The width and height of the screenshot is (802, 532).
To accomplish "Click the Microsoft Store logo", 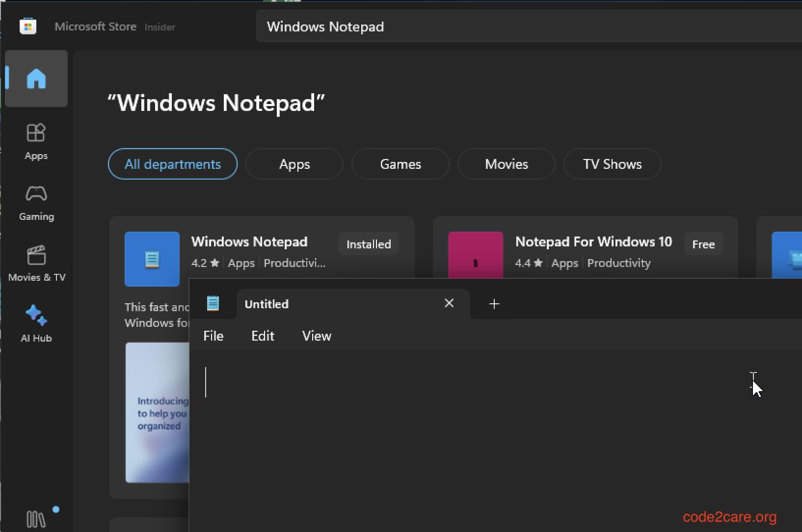I will coord(28,26).
